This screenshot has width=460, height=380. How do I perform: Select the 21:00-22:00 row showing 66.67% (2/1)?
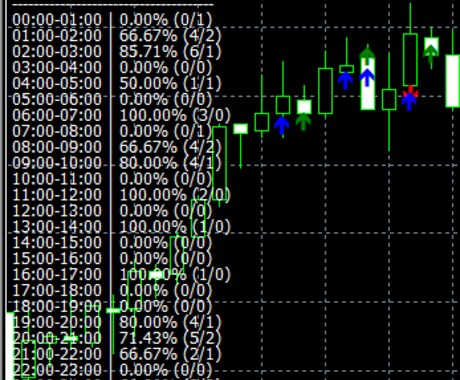click(117, 353)
